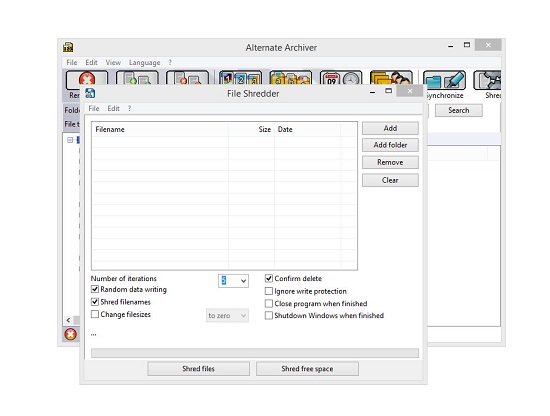The image size is (550, 416).
Task: Click the Filename column header
Action: point(160,129)
